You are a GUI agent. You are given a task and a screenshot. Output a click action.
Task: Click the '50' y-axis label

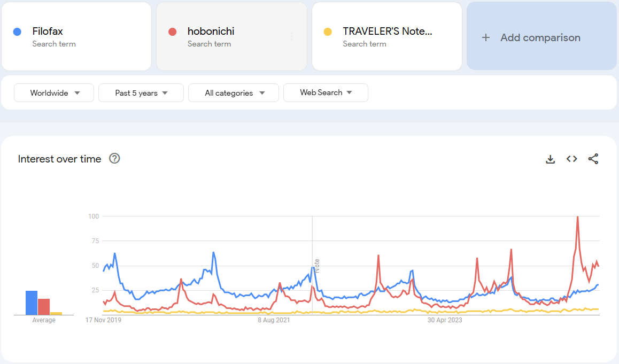95,265
